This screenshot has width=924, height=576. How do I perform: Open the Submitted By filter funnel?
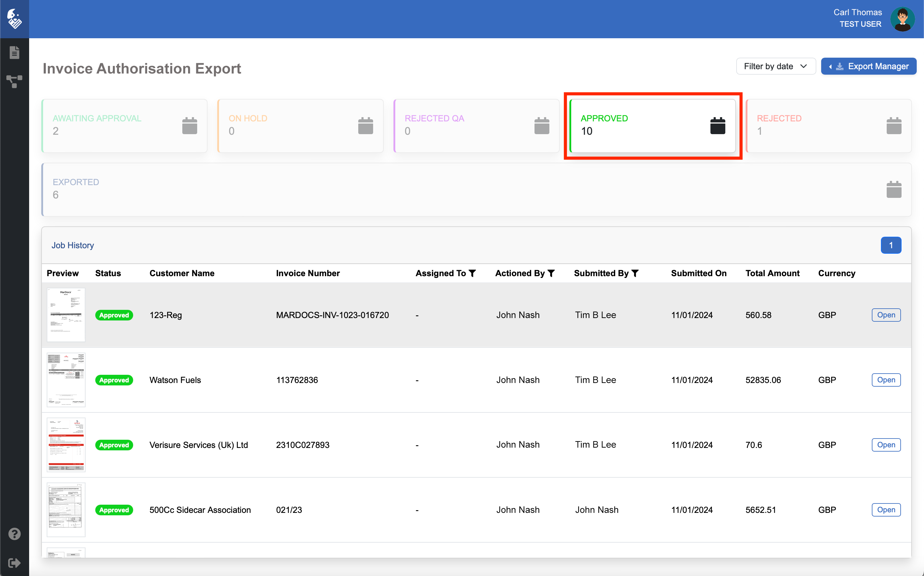(635, 273)
